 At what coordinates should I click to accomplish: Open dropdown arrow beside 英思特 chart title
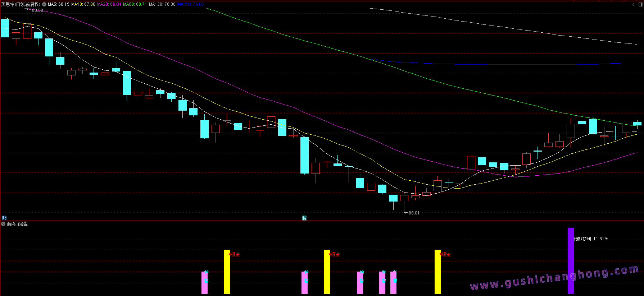[44, 4]
